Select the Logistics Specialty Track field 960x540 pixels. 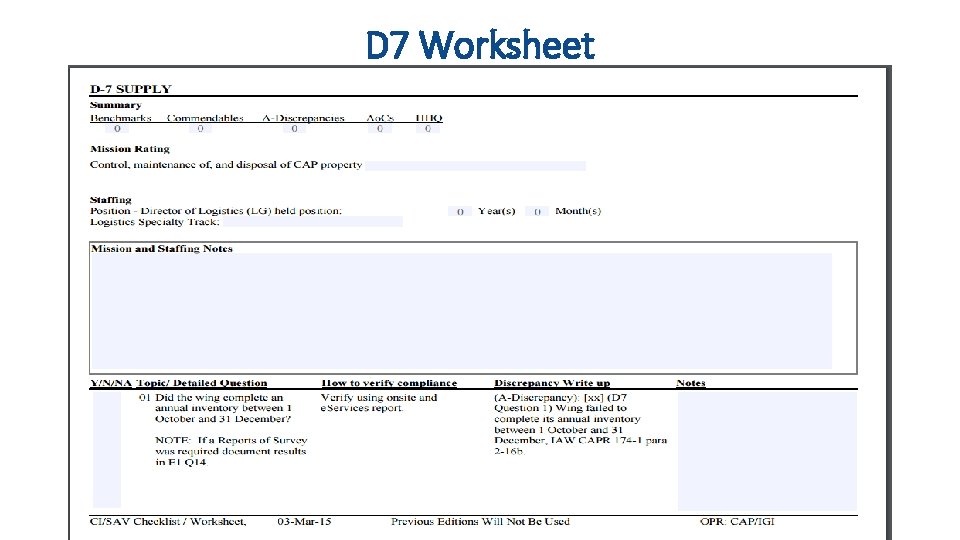click(313, 222)
